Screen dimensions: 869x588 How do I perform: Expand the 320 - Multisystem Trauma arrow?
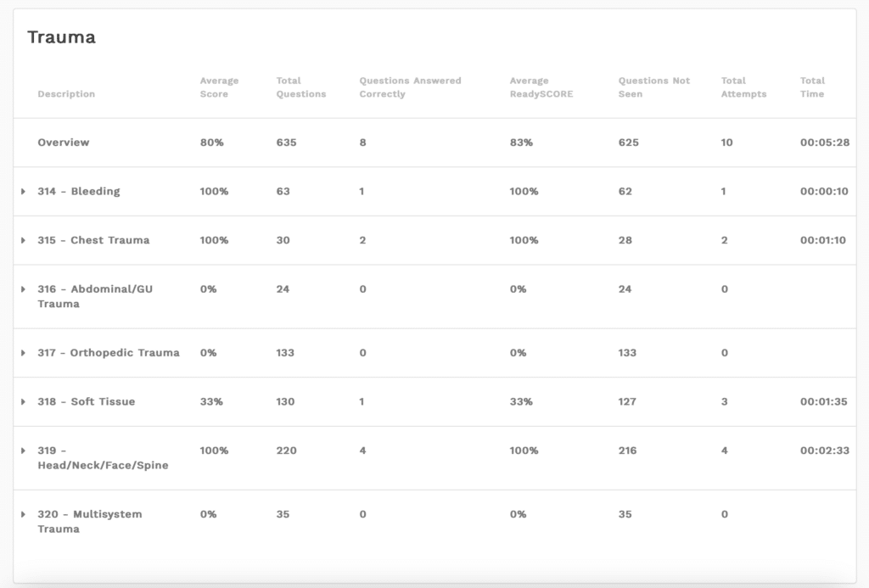tap(24, 514)
